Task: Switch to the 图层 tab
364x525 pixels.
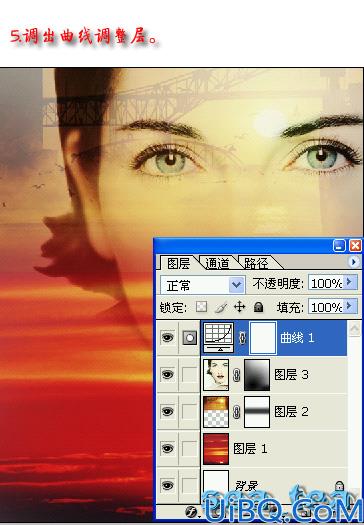Action: coord(178,263)
